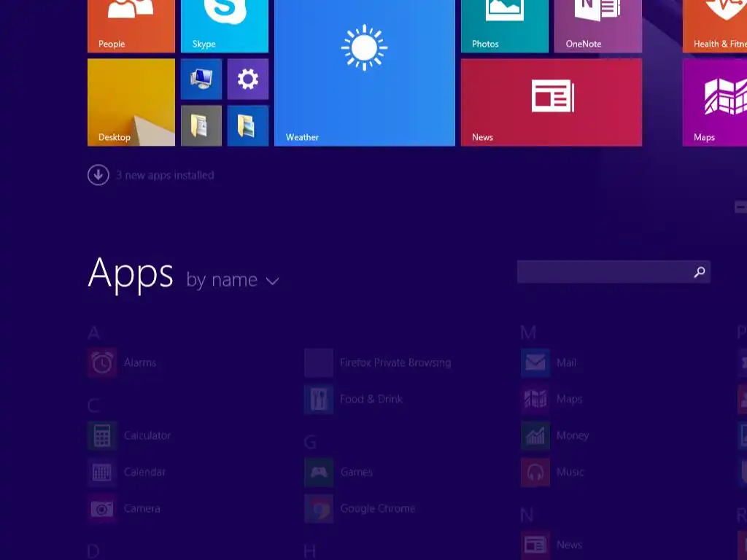Click the letter C group header
Viewport: 747px width, 560px height.
click(94, 405)
